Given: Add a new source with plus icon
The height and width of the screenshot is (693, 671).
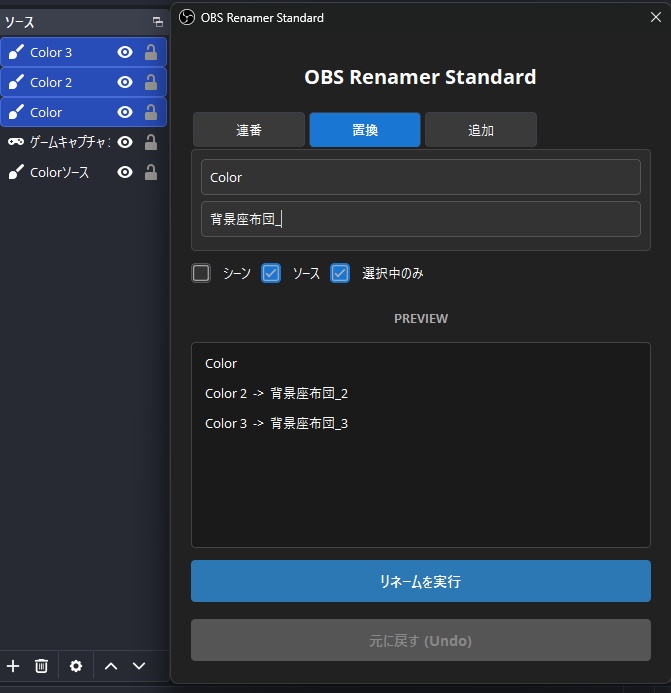Looking at the screenshot, I should [13, 666].
